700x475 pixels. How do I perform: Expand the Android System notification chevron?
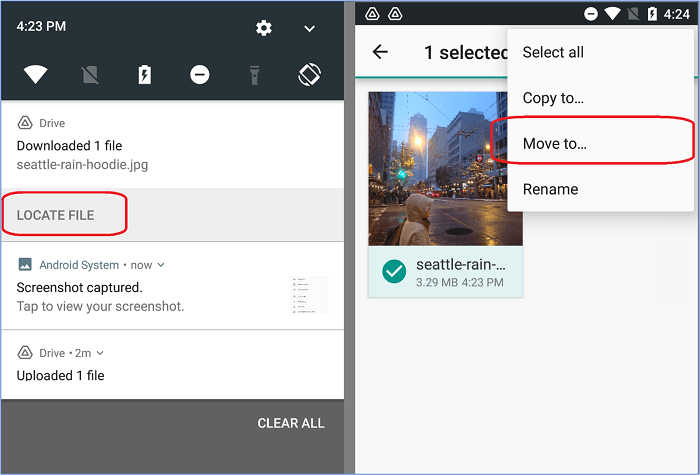161,265
